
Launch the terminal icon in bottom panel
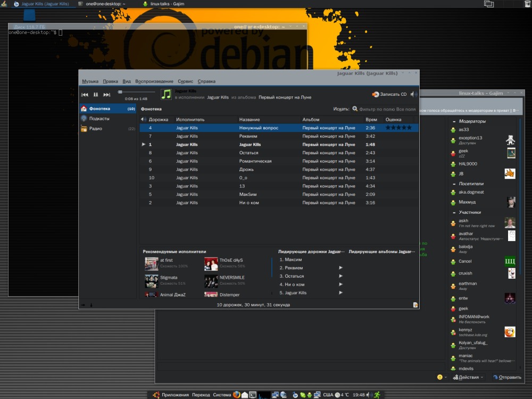pyautogui.click(x=253, y=395)
